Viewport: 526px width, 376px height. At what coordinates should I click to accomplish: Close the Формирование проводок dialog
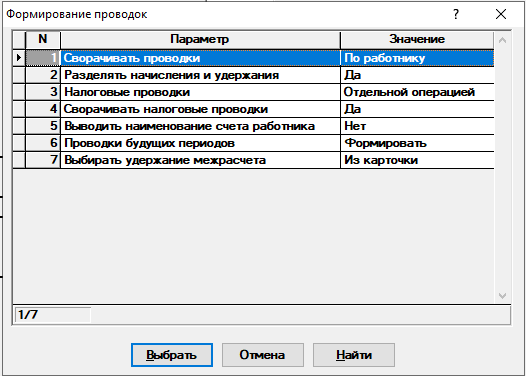[501, 14]
